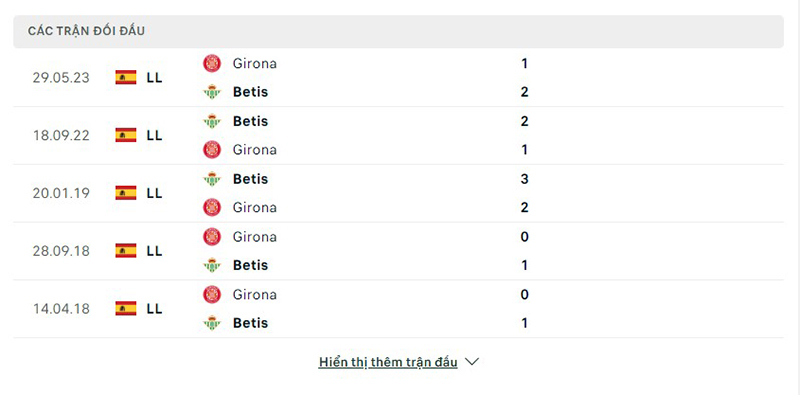The image size is (800, 395).
Task: Click Girona crest in 28.09.18 match
Action: (212, 236)
